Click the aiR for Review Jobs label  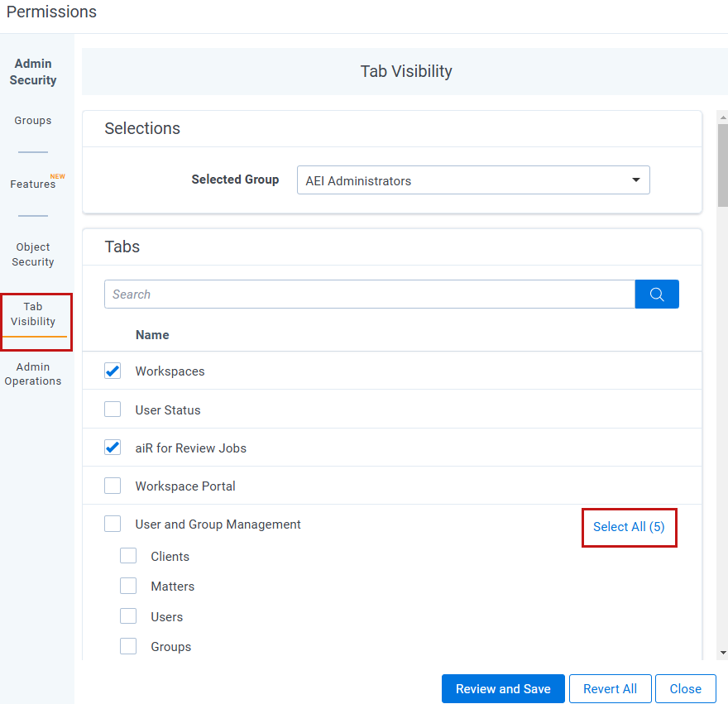tap(191, 448)
